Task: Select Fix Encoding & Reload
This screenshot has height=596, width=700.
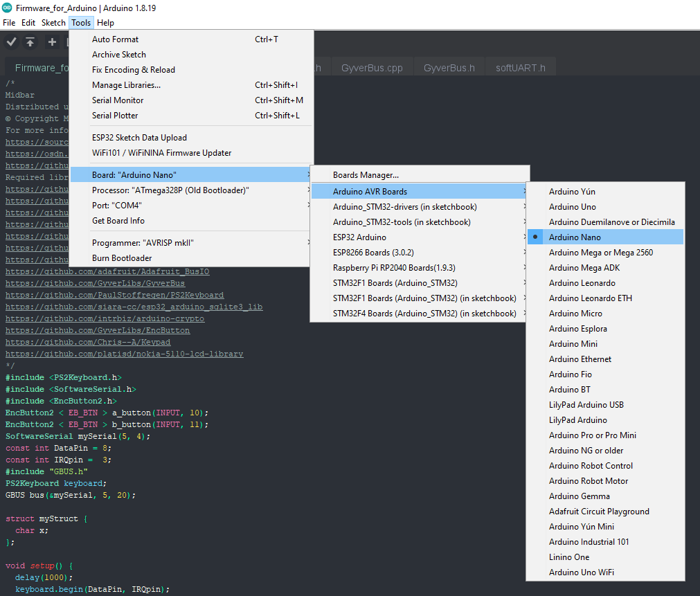Action: pyautogui.click(x=190, y=70)
